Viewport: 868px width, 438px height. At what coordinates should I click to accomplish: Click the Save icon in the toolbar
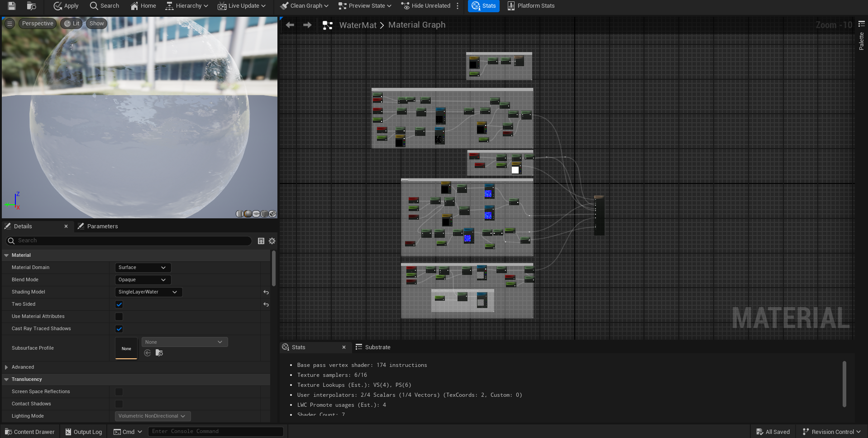[12, 6]
